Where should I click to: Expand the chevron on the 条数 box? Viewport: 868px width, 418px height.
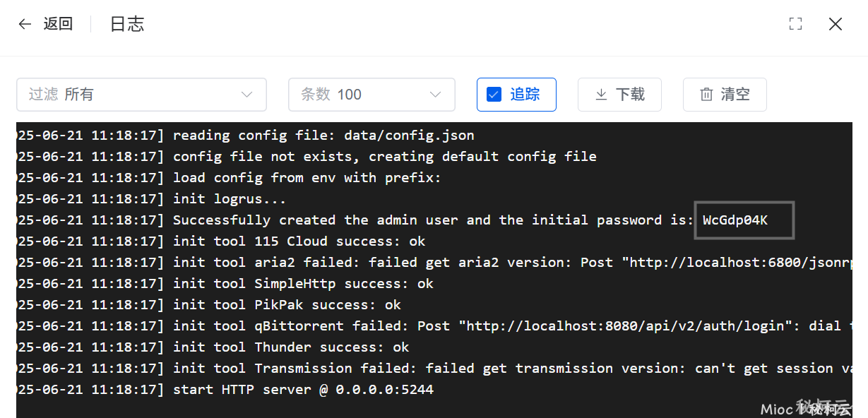pos(435,95)
